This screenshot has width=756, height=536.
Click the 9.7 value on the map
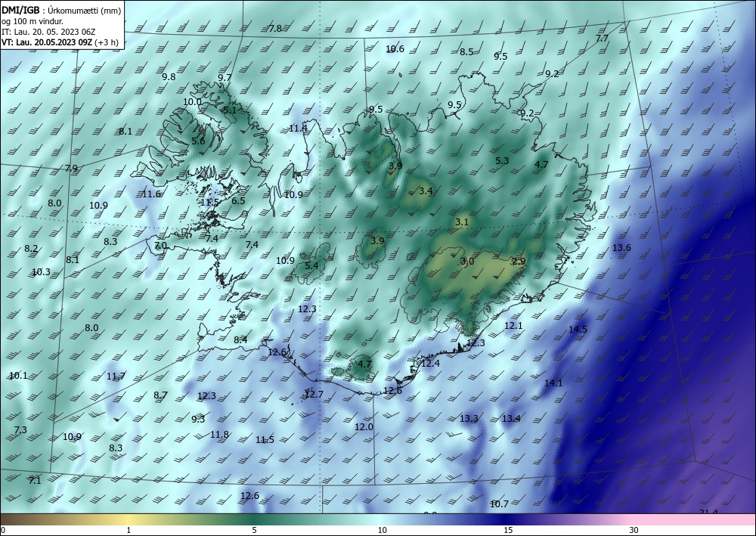point(225,78)
